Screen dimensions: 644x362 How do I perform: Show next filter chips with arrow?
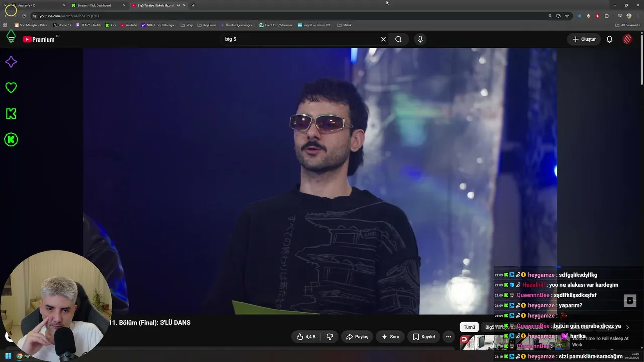tap(627, 327)
